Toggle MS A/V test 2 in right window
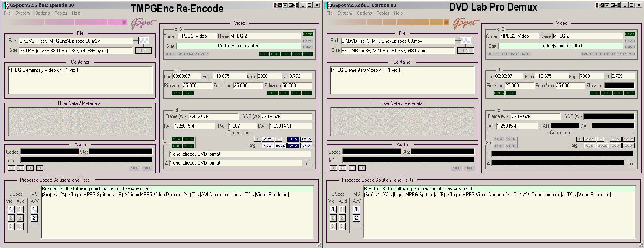 (356, 218)
